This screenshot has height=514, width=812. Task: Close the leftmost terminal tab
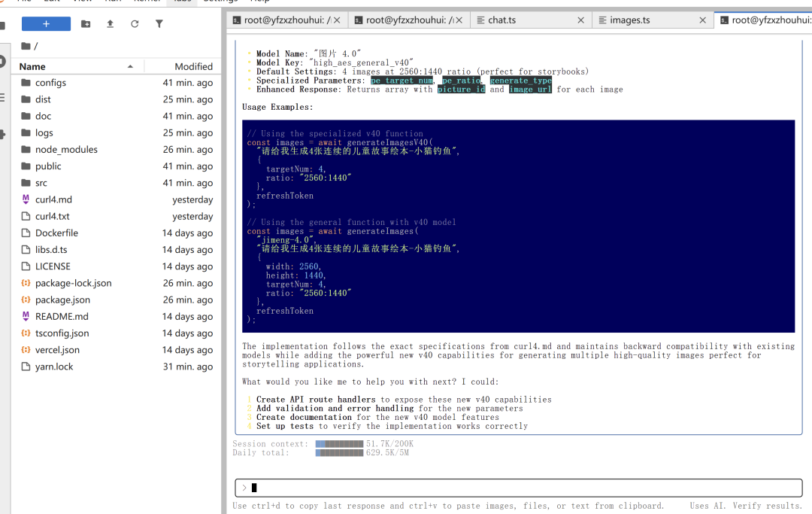pos(335,20)
